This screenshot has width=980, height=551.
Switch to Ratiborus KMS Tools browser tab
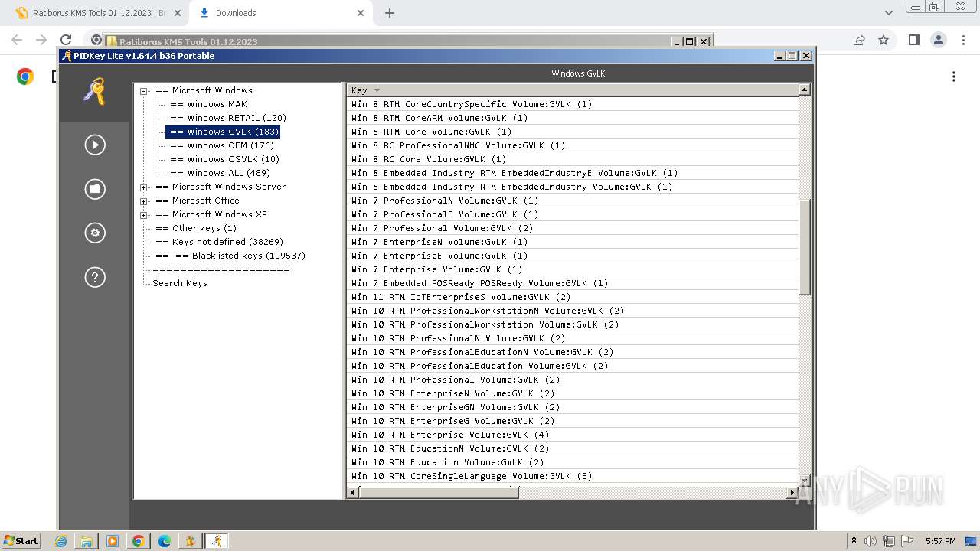pyautogui.click(x=98, y=13)
